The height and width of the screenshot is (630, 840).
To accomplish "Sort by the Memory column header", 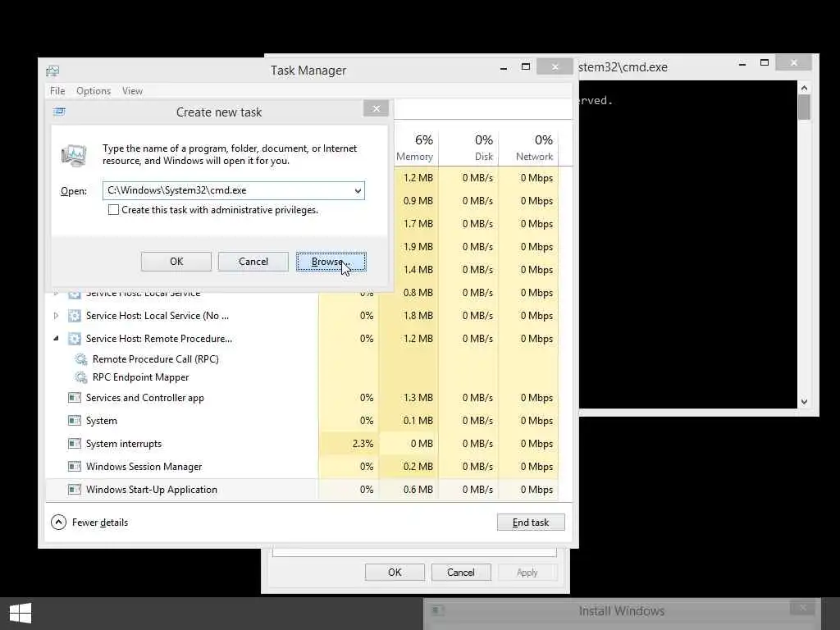I will point(414,148).
